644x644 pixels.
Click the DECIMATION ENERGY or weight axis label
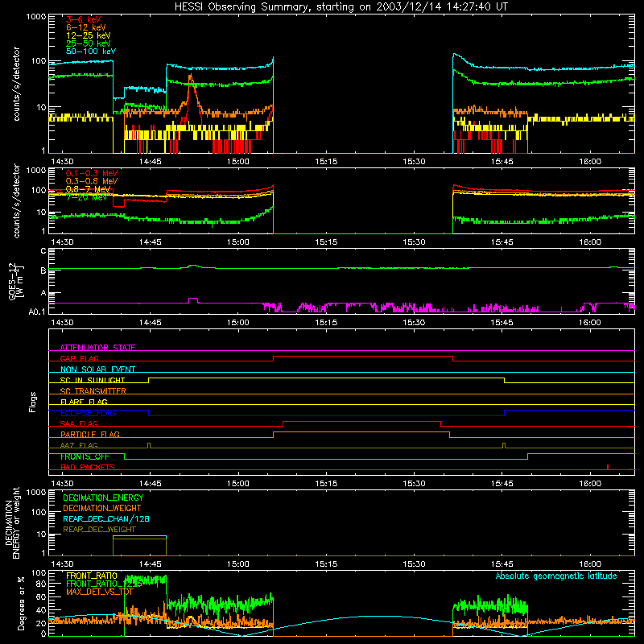12,523
